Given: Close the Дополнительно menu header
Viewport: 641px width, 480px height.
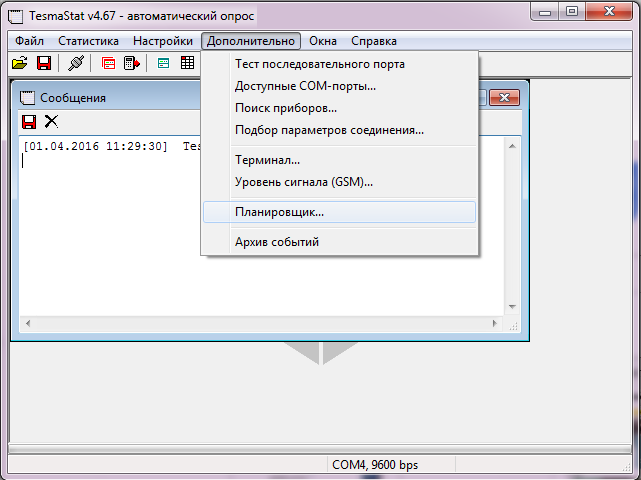Looking at the screenshot, I should coord(251,41).
